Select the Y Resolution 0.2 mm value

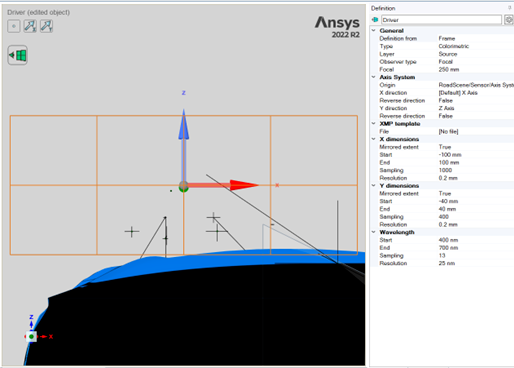448,224
